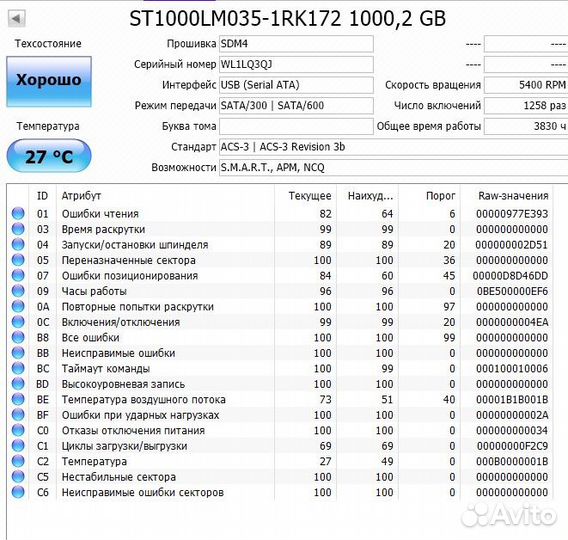The height and width of the screenshot is (540, 568).
Task: Click the serial number field WL1LQ3QJ
Action: (296, 64)
